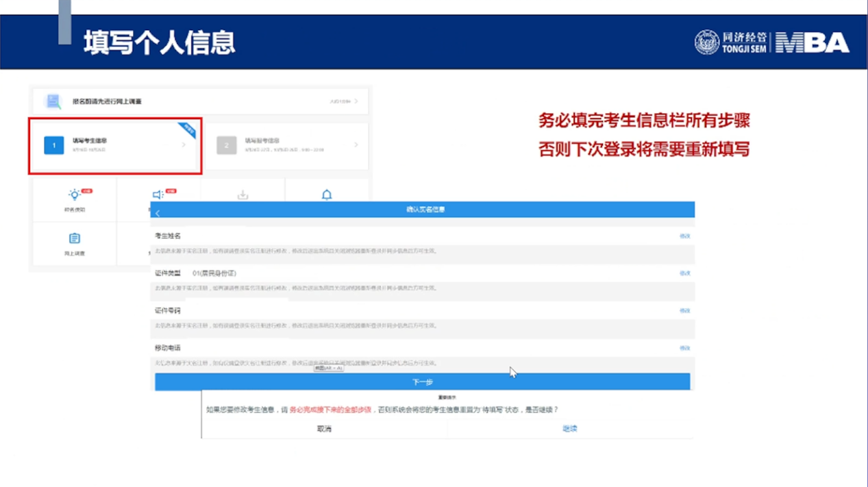
Task: Click 修改 link for 考生姓名
Action: click(x=684, y=236)
